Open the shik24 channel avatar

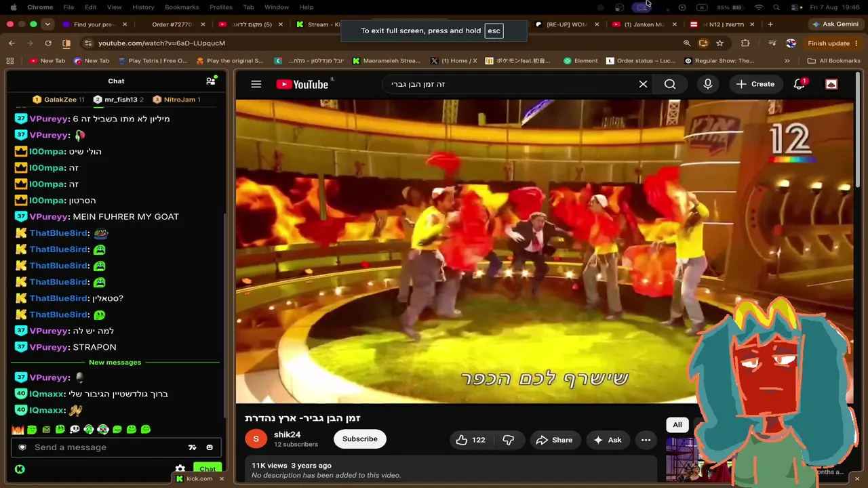click(256, 439)
